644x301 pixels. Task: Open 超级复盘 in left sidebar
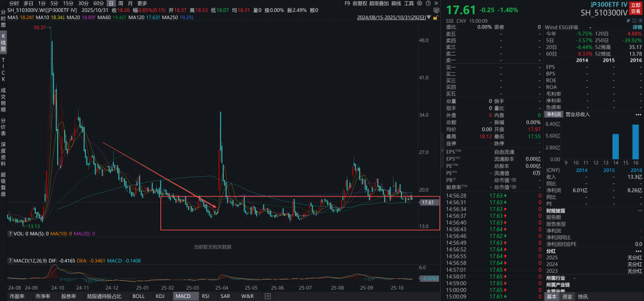(4, 185)
